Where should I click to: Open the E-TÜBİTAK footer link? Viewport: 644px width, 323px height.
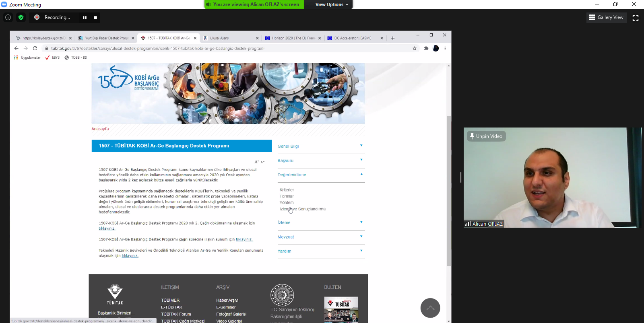pyautogui.click(x=171, y=307)
